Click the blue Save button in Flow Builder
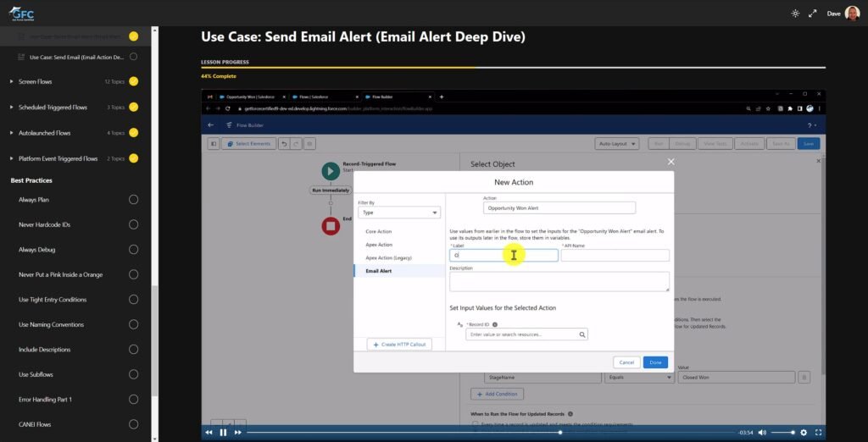 click(x=809, y=144)
